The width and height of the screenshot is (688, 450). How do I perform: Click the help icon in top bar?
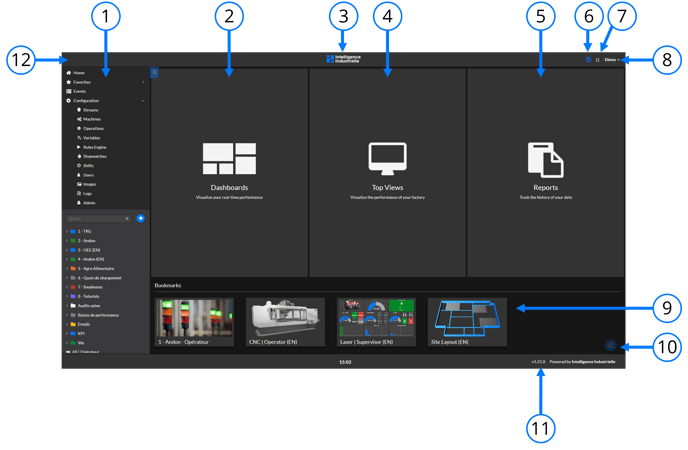coord(588,60)
